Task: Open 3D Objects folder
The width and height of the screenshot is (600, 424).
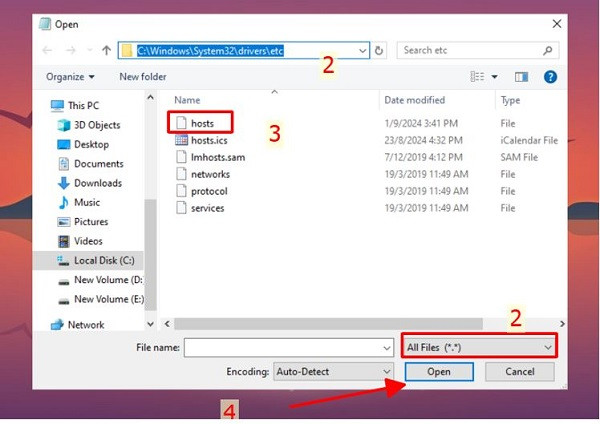Action: click(x=88, y=125)
